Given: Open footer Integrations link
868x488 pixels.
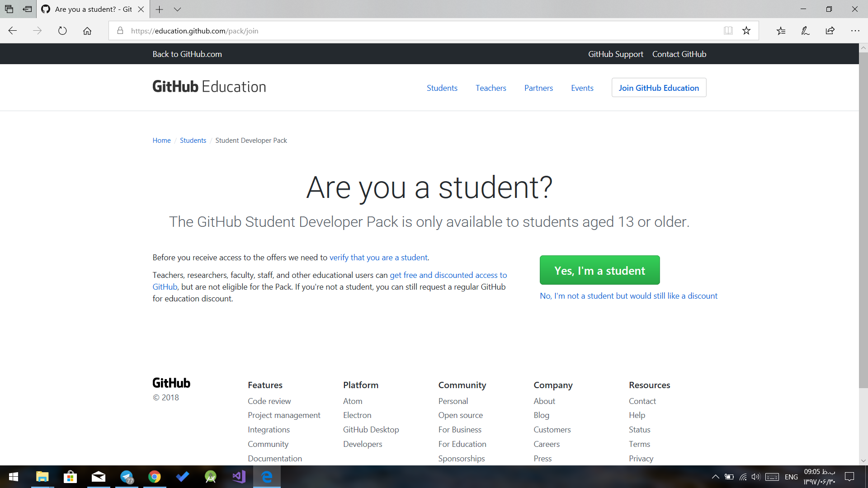Looking at the screenshot, I should coord(269,430).
